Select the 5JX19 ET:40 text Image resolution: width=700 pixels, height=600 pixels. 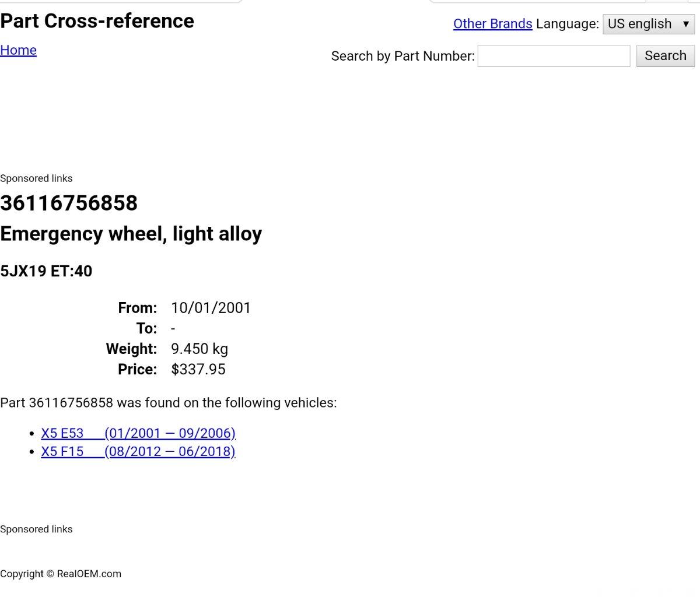(46, 271)
